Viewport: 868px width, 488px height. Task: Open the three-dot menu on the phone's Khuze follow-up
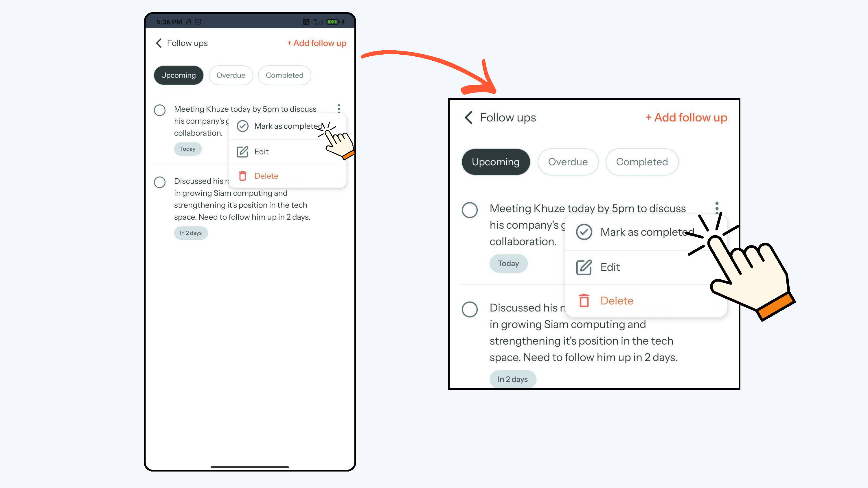click(339, 108)
